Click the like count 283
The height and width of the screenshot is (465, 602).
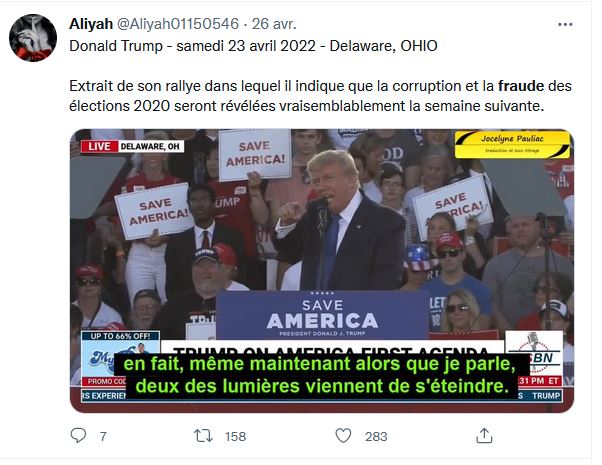click(376, 437)
